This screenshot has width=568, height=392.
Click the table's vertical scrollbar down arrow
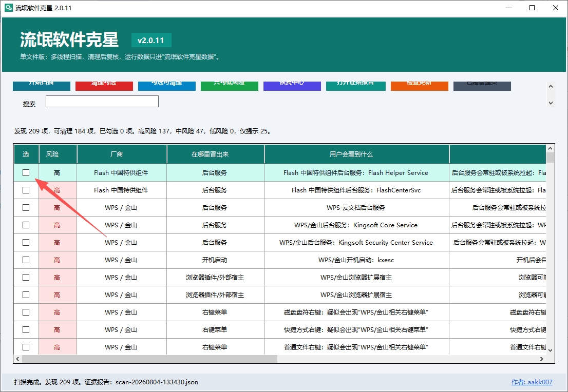pyautogui.click(x=550, y=350)
